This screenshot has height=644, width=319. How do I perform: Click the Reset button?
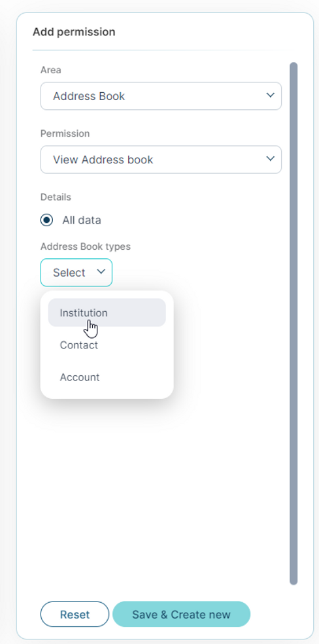(x=75, y=615)
